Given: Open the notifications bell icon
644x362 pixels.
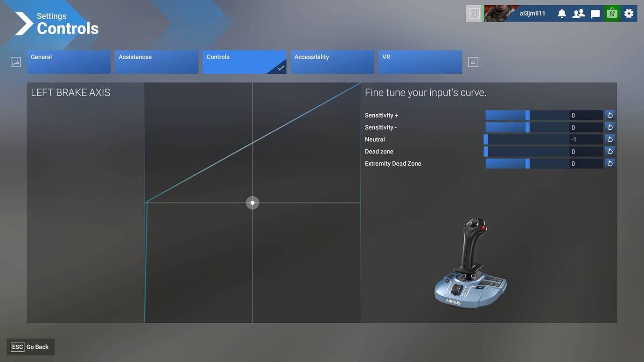Looking at the screenshot, I should tap(562, 14).
